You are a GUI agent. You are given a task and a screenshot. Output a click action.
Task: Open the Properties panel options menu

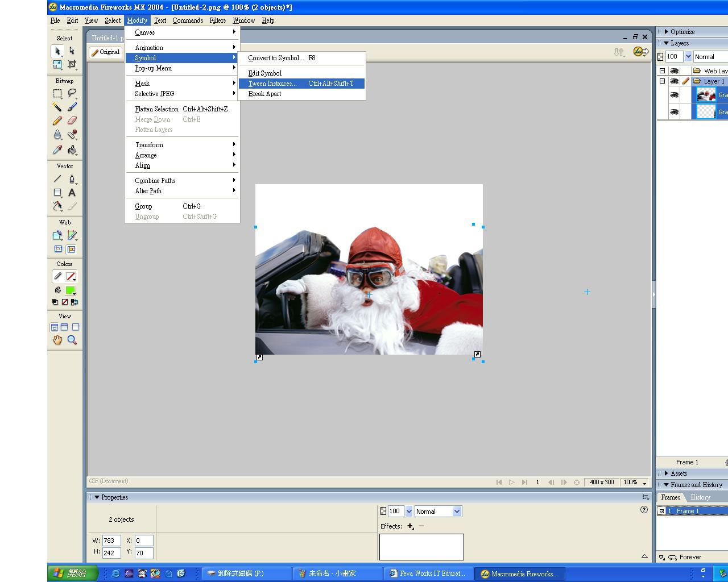646,497
